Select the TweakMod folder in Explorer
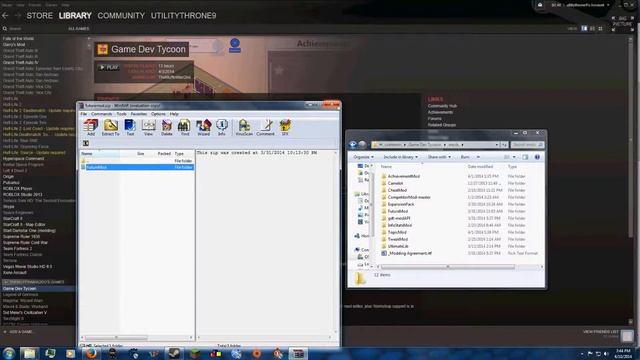640x360 pixels. click(x=398, y=239)
